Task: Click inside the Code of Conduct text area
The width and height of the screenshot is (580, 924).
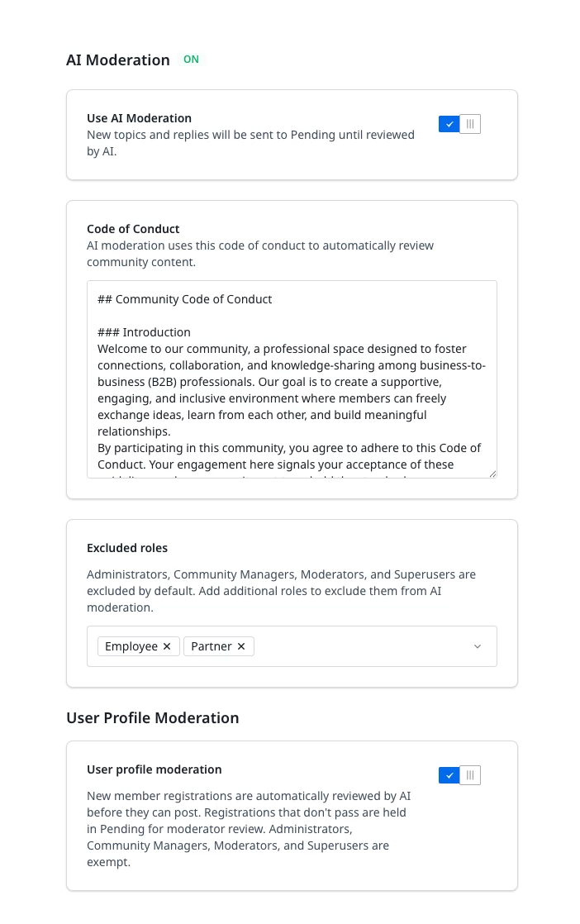Action: [x=292, y=379]
